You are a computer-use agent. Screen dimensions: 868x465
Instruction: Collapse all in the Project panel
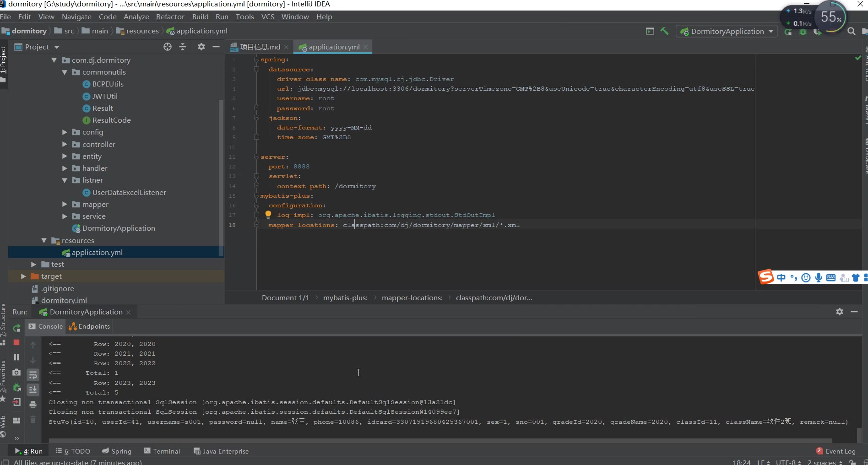183,47
